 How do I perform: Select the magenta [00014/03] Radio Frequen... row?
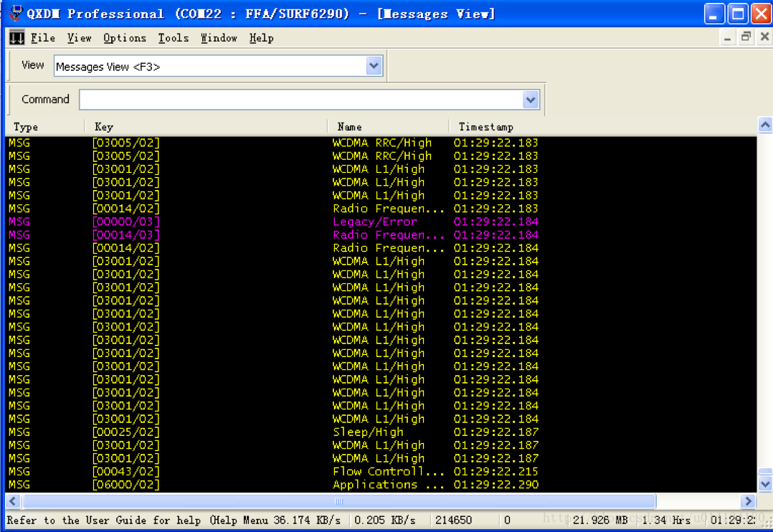pyautogui.click(x=381, y=235)
